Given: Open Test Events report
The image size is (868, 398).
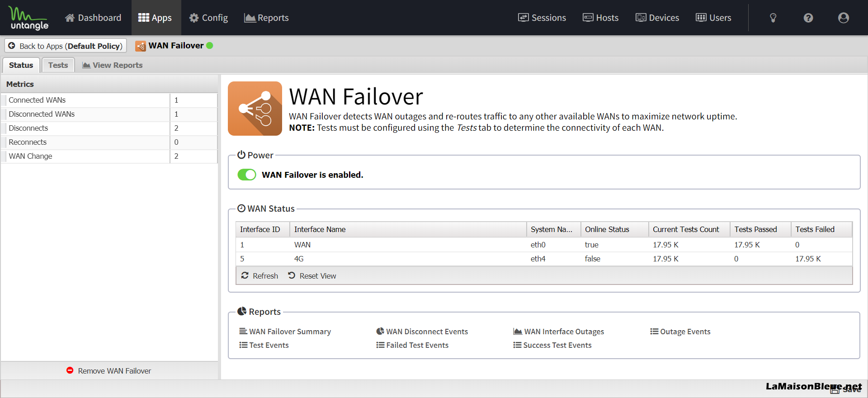Looking at the screenshot, I should 264,345.
